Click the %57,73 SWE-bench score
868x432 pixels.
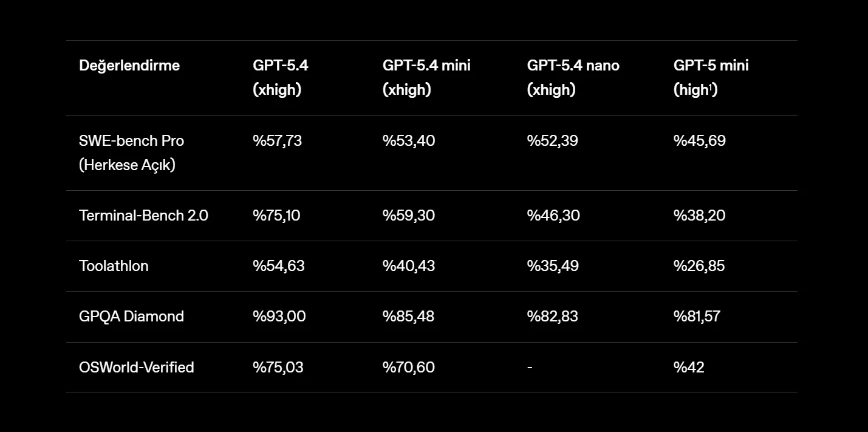277,141
